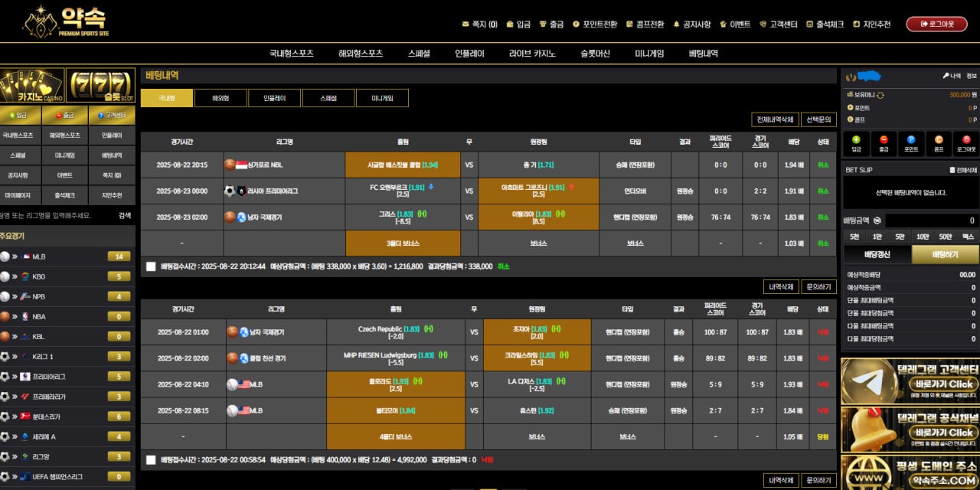Tick the checkbox for the 20:12:44 bet
The image size is (980, 490).
(151, 266)
